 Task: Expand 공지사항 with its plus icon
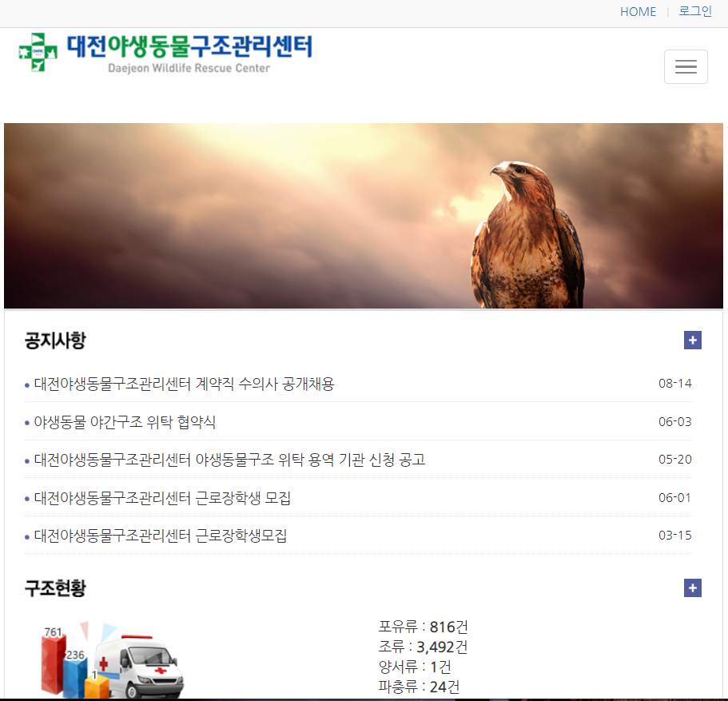(x=692, y=340)
